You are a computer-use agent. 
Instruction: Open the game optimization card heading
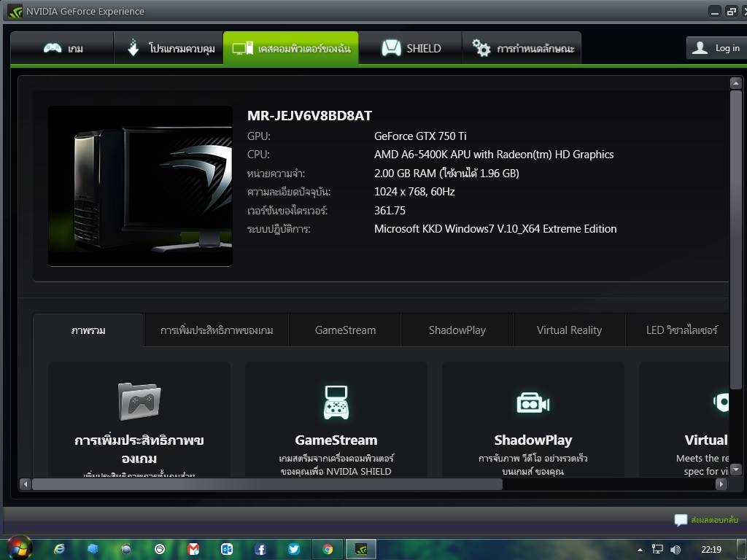[x=139, y=449]
